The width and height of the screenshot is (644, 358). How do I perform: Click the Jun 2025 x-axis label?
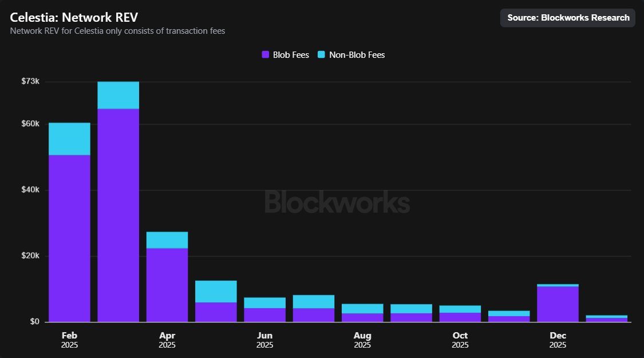coord(265,340)
